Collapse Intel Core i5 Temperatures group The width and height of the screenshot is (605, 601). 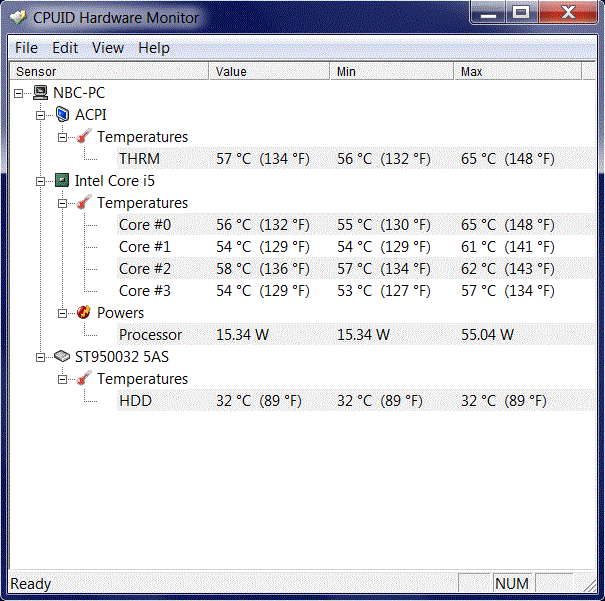click(62, 203)
